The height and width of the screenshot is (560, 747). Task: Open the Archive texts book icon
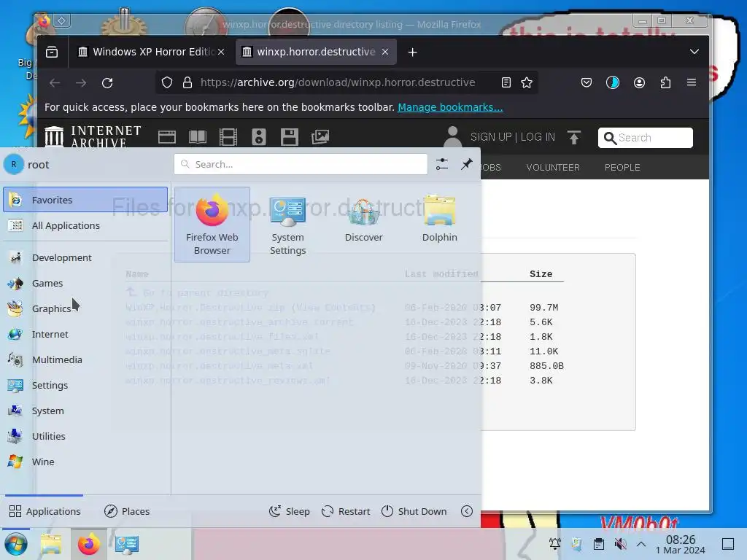coord(197,137)
